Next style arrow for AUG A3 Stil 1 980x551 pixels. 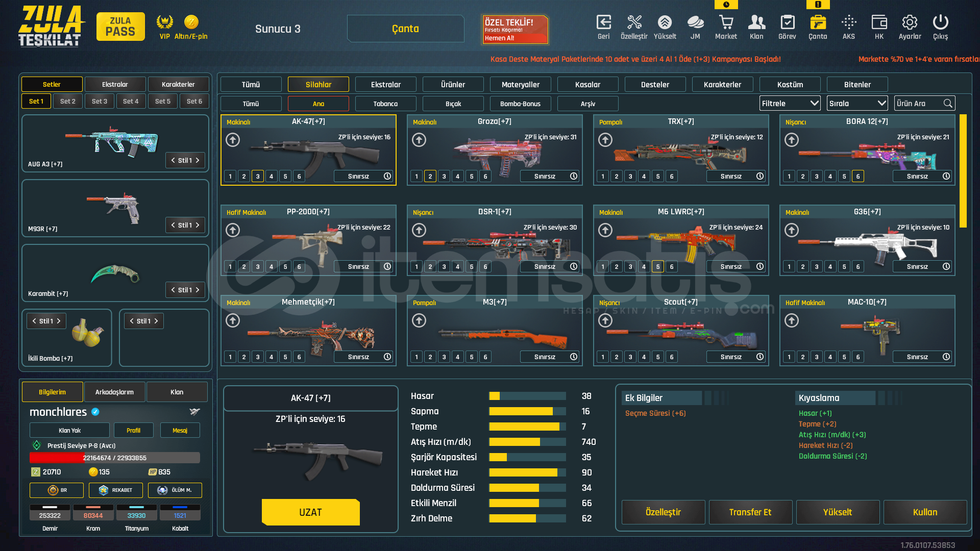(198, 160)
